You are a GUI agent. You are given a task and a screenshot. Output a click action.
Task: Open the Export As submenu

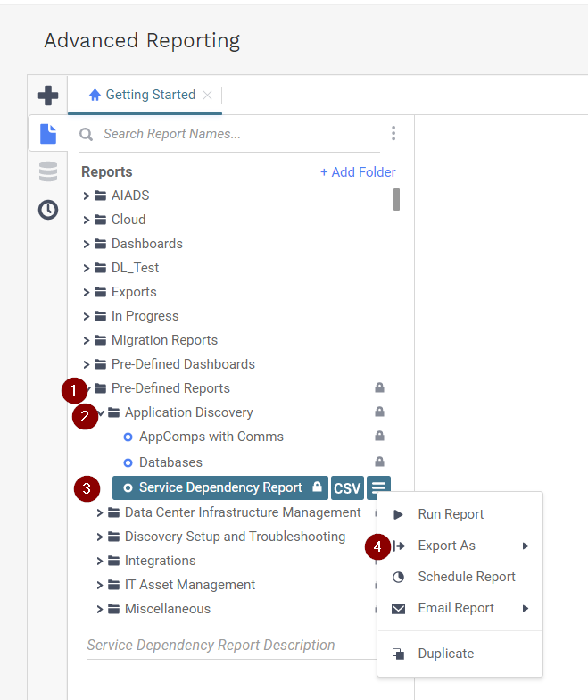[446, 546]
